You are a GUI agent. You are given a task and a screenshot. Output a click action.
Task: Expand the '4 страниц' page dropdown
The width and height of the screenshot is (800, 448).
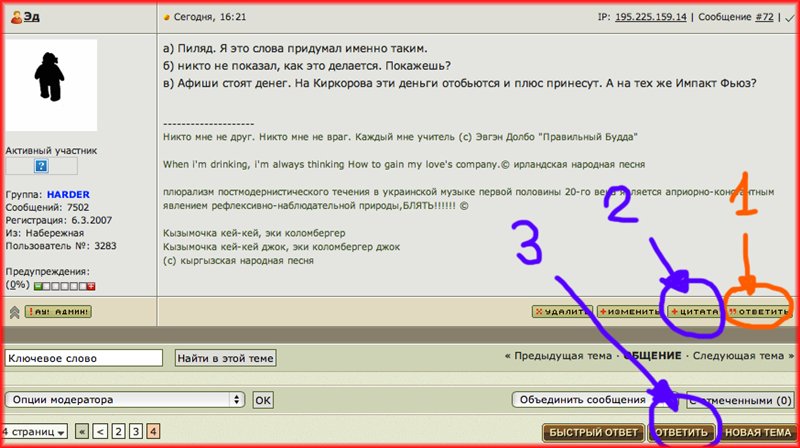pyautogui.click(x=35, y=432)
